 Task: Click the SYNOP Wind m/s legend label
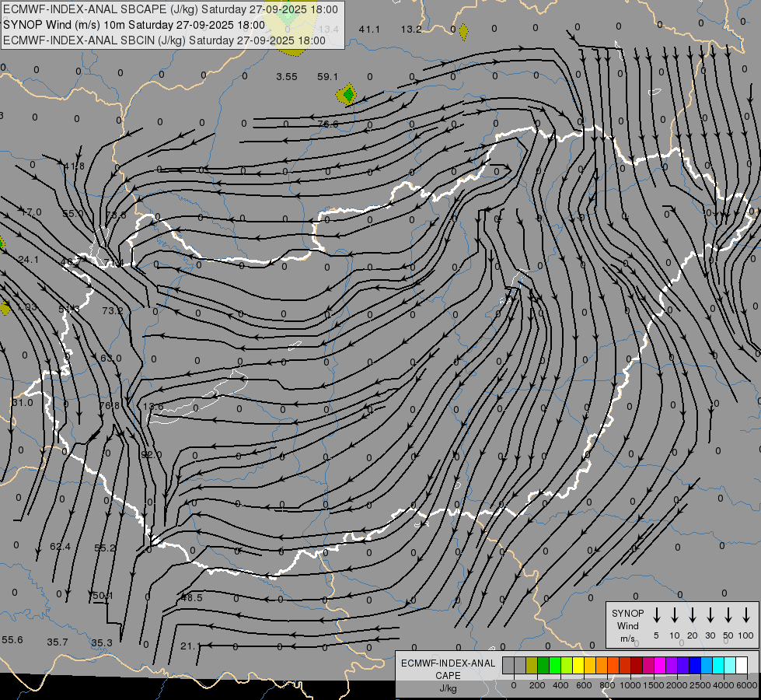pyautogui.click(x=627, y=625)
